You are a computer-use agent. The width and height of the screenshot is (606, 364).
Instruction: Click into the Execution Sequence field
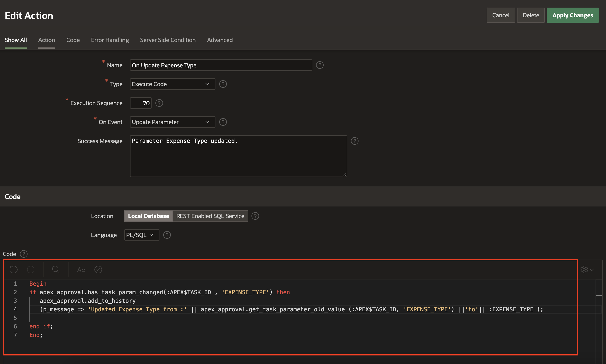point(141,103)
